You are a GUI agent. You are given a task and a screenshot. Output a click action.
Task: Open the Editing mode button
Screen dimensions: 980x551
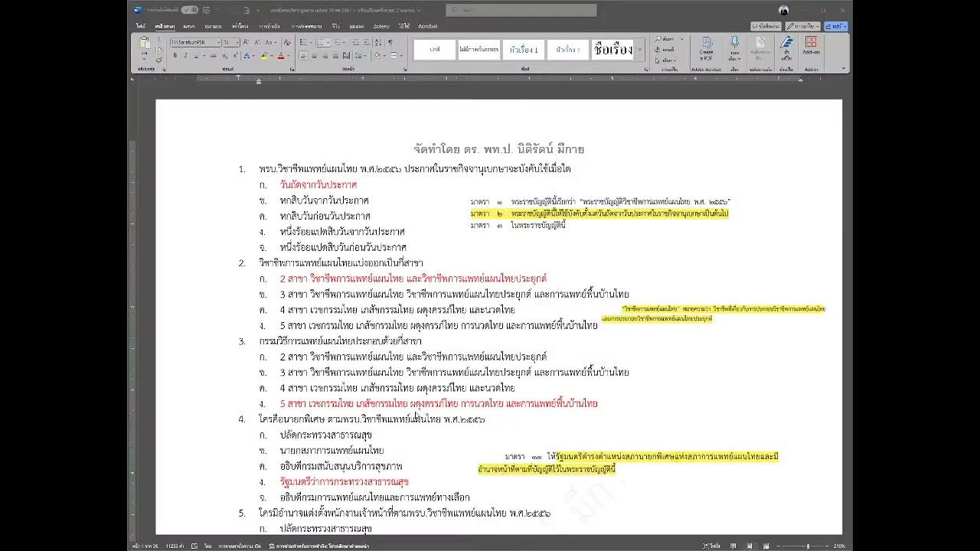[x=804, y=26]
